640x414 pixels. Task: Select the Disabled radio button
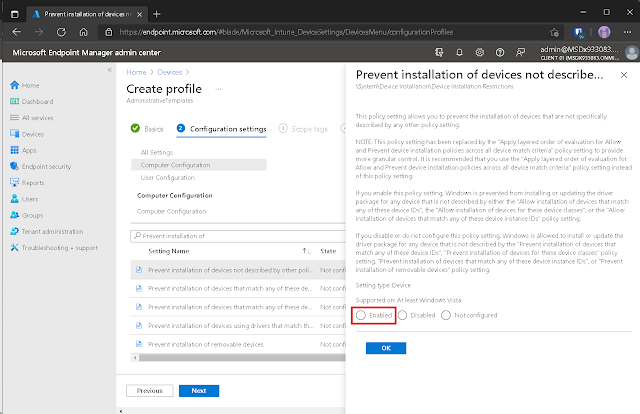pyautogui.click(x=403, y=314)
